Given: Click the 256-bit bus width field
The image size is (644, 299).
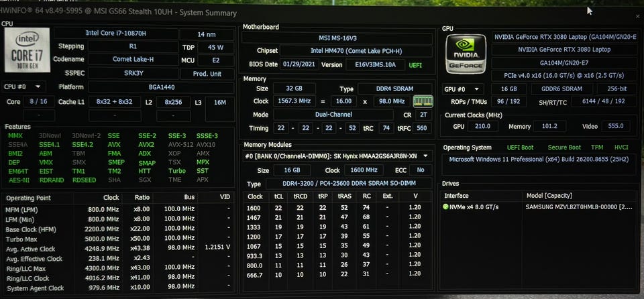Looking at the screenshot, I should 618,89.
